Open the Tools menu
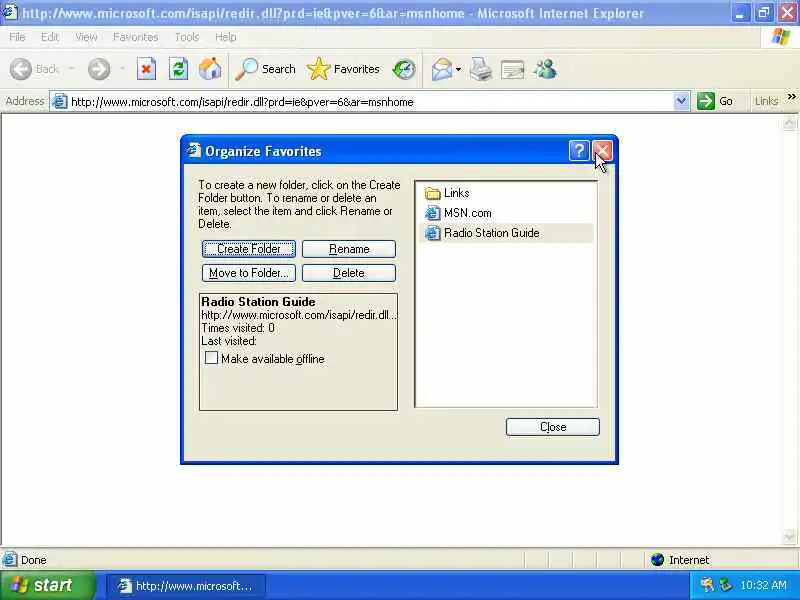Image resolution: width=800 pixels, height=600 pixels. [187, 37]
